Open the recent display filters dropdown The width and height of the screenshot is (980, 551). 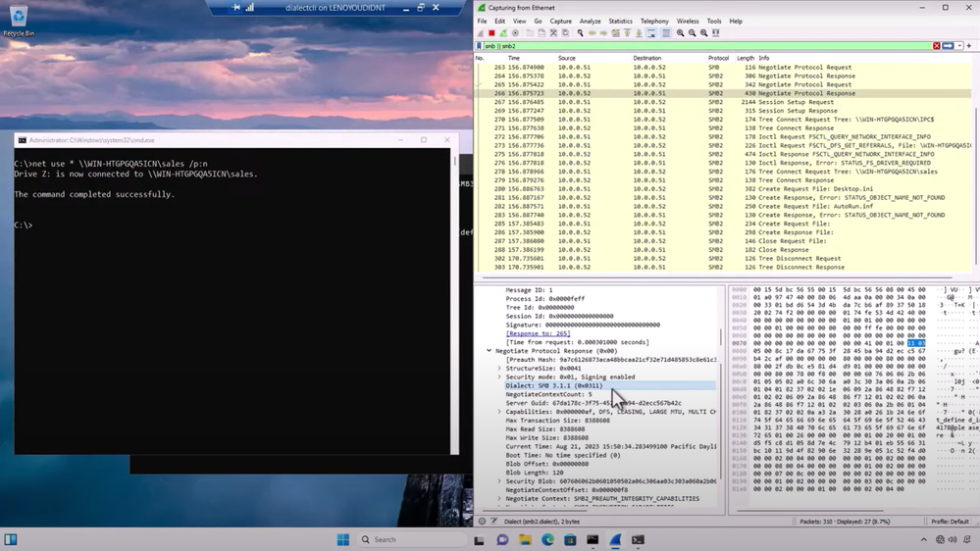pos(959,46)
